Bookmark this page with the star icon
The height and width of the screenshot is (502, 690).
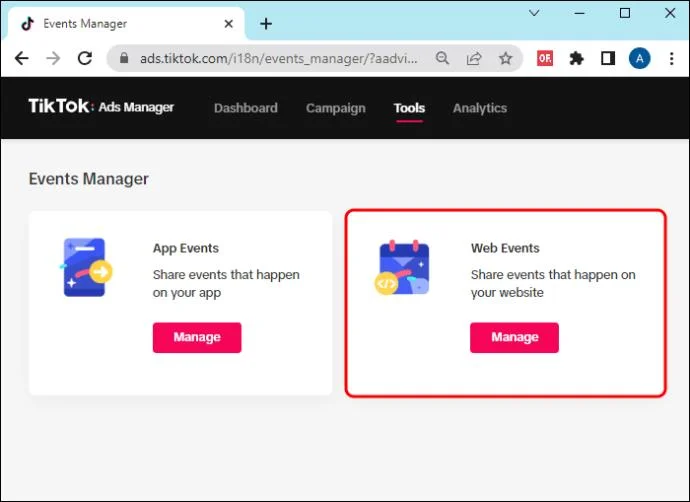tap(506, 58)
